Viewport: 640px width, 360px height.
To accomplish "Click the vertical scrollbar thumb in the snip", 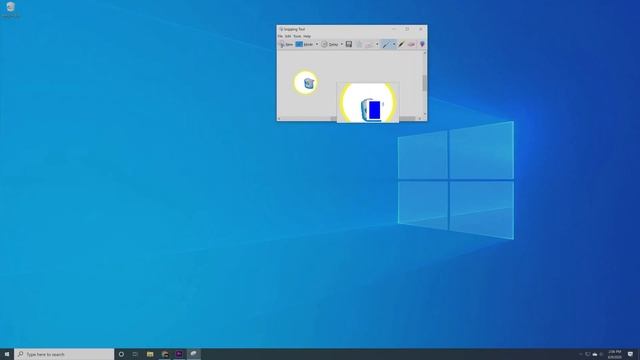I will [424, 83].
